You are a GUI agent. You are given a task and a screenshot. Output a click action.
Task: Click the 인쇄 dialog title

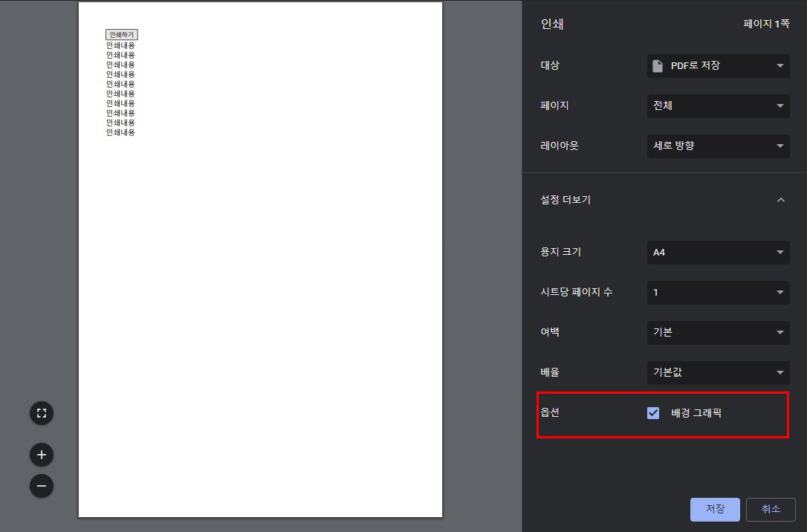pyautogui.click(x=551, y=25)
